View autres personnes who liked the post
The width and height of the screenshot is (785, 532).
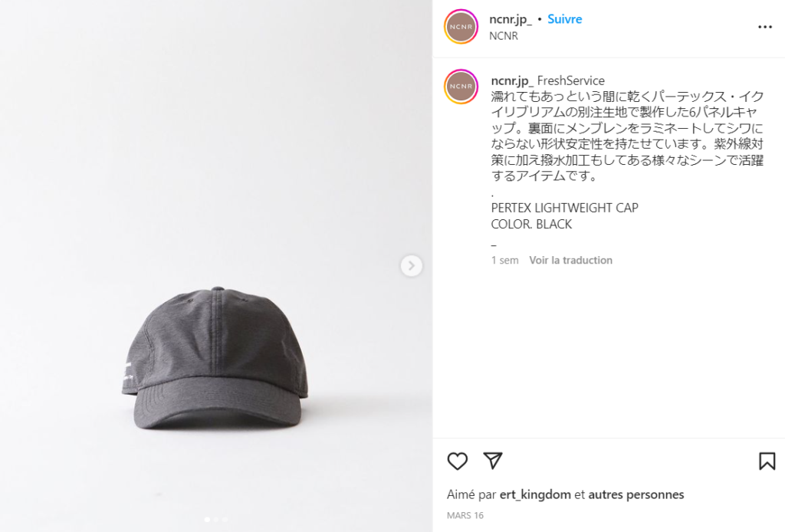(636, 494)
